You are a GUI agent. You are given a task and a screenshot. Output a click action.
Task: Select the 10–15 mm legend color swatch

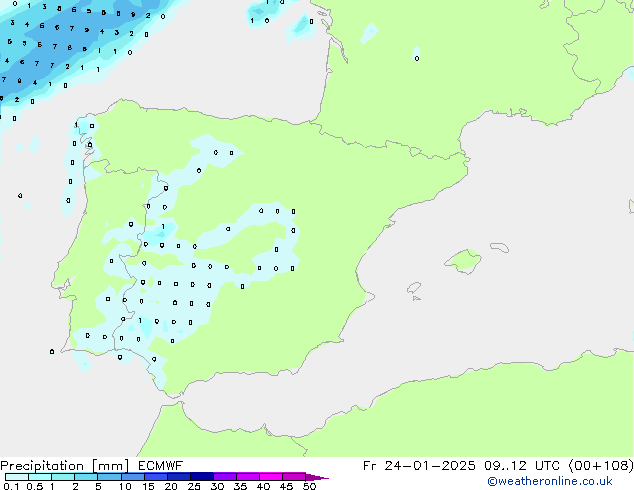(x=133, y=477)
